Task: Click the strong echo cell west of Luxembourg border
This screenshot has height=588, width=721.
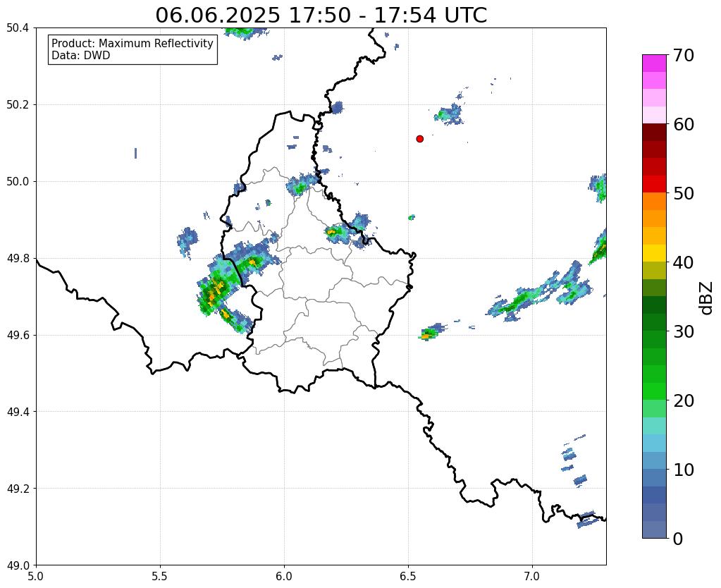Action: click(215, 290)
